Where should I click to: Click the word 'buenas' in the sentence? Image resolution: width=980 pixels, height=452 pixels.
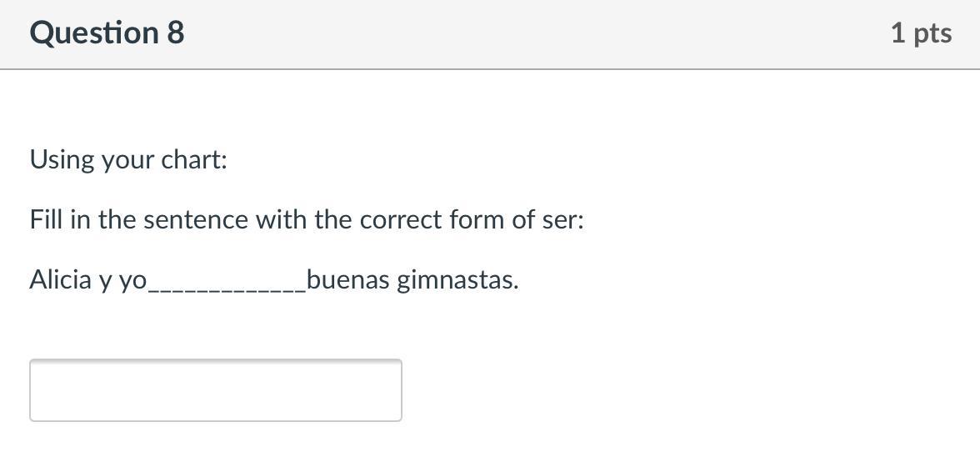[x=347, y=280]
